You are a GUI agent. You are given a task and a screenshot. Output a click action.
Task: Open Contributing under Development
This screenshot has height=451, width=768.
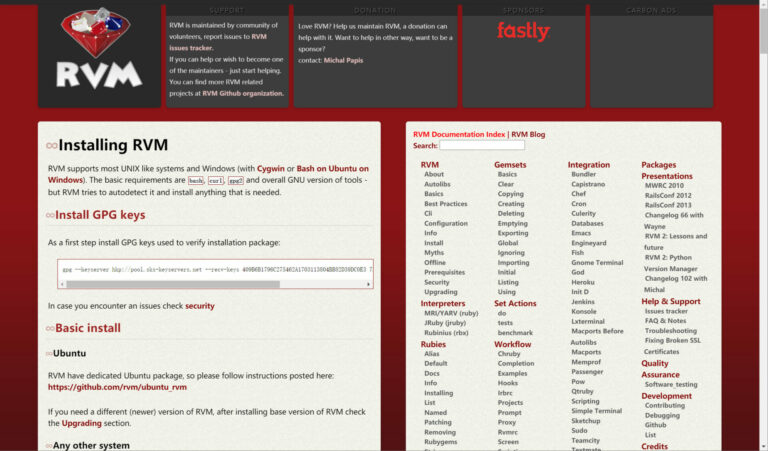665,405
